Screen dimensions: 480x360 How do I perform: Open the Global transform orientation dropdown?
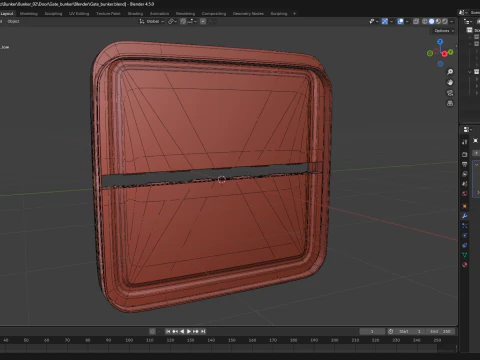(x=152, y=21)
